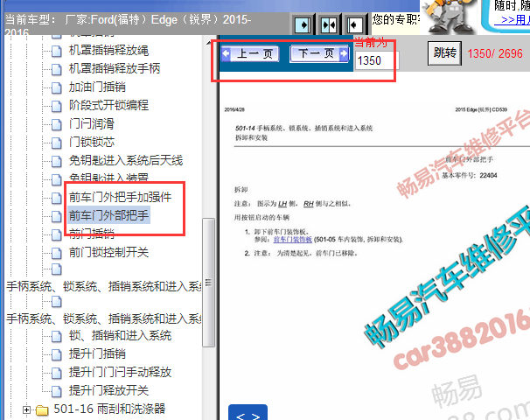Screen dimensions: 530x420
Task: Select 锁、插销和进入系统 tree item
Action: 121,335
